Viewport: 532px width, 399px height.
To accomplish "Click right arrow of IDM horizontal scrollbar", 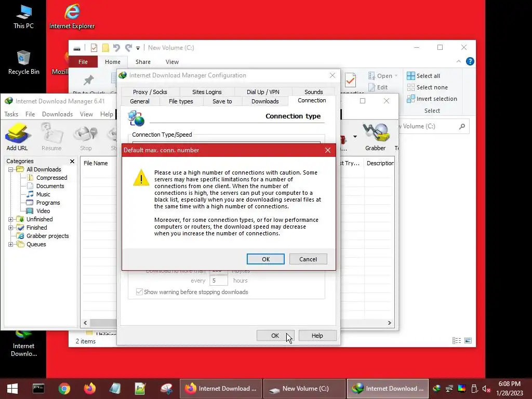I will (x=390, y=323).
